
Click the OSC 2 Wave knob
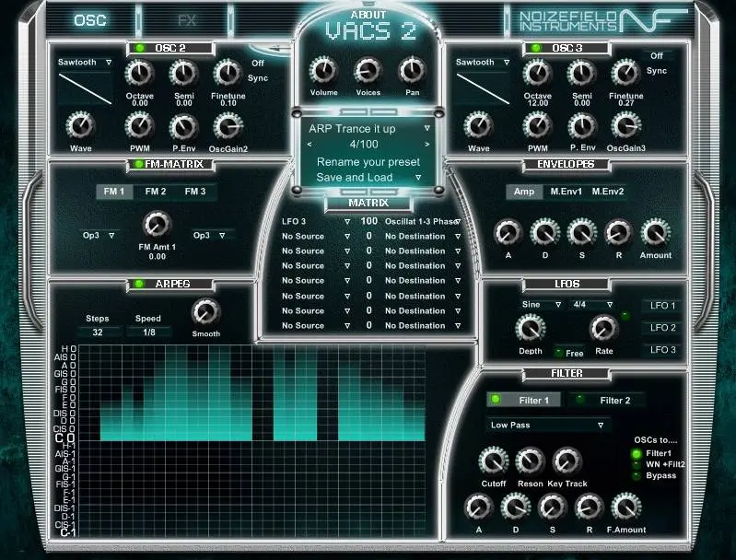click(81, 126)
